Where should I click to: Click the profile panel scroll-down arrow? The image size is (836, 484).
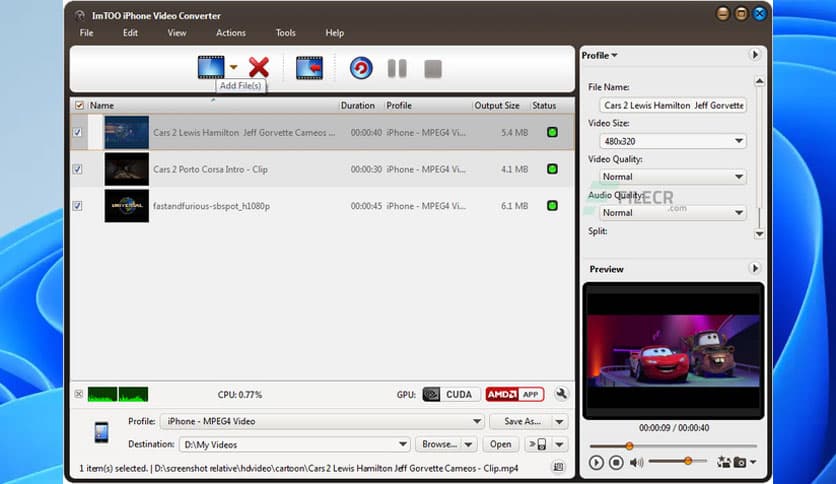(x=760, y=234)
